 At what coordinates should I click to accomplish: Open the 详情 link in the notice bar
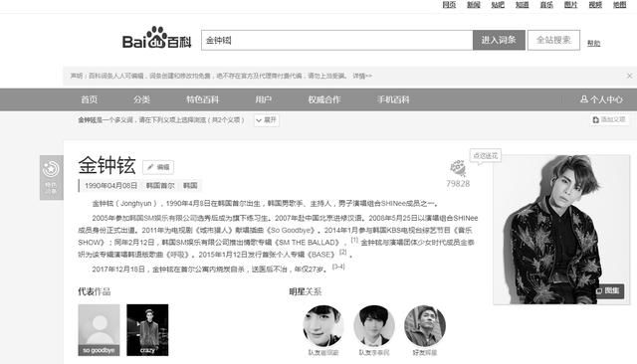coord(362,76)
